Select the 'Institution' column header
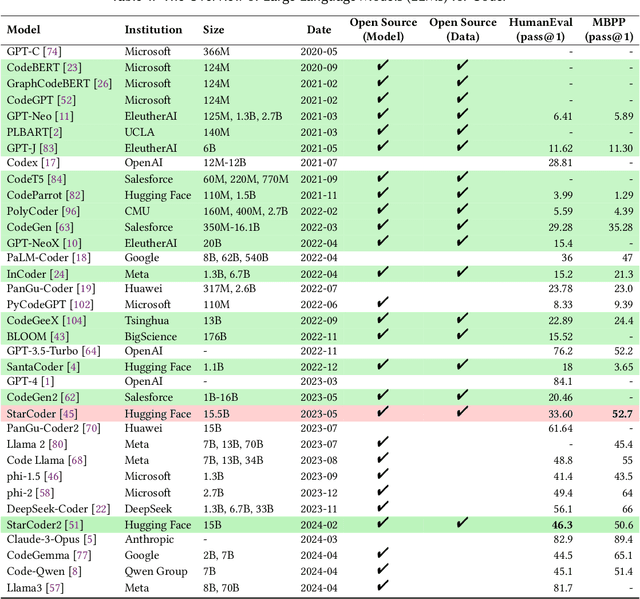 [x=153, y=29]
